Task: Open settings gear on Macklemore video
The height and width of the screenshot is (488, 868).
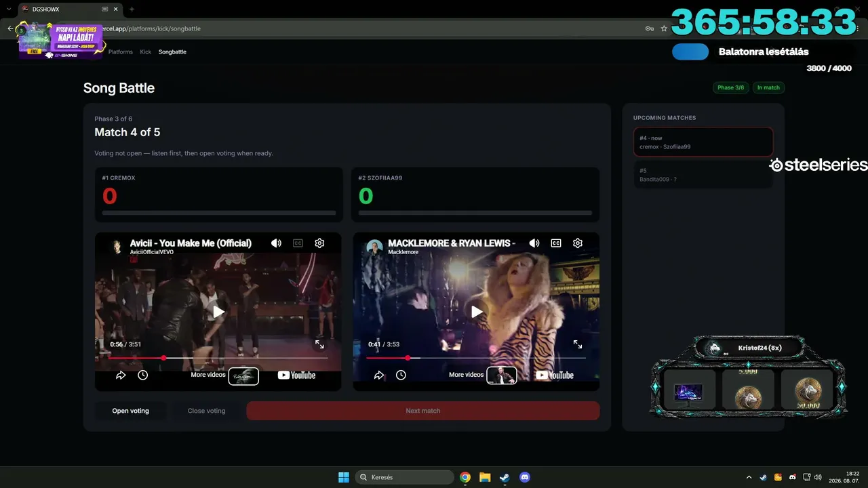Action: coord(578,243)
